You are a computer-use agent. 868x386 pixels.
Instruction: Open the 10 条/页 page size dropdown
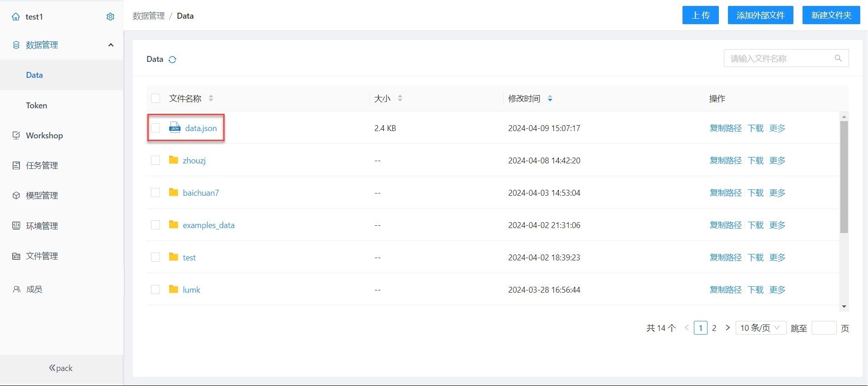click(760, 328)
